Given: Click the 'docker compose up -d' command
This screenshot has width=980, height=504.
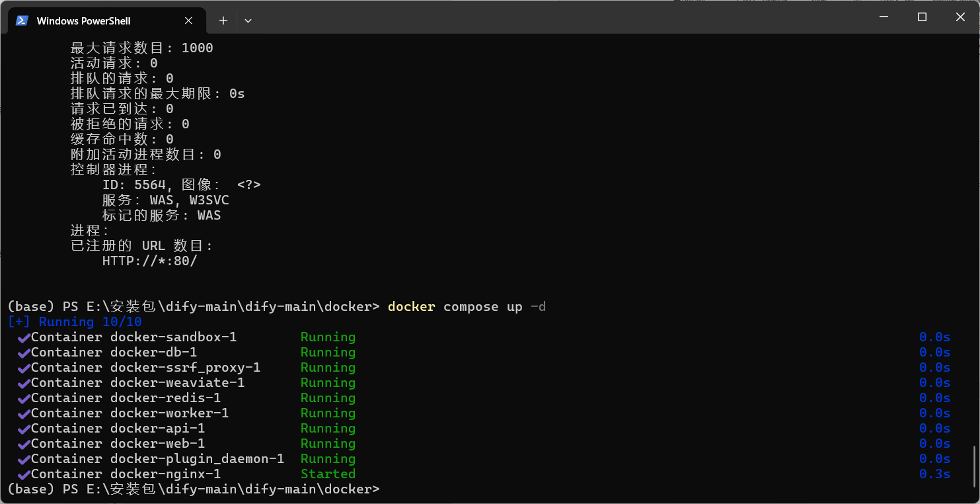Looking at the screenshot, I should pos(467,307).
